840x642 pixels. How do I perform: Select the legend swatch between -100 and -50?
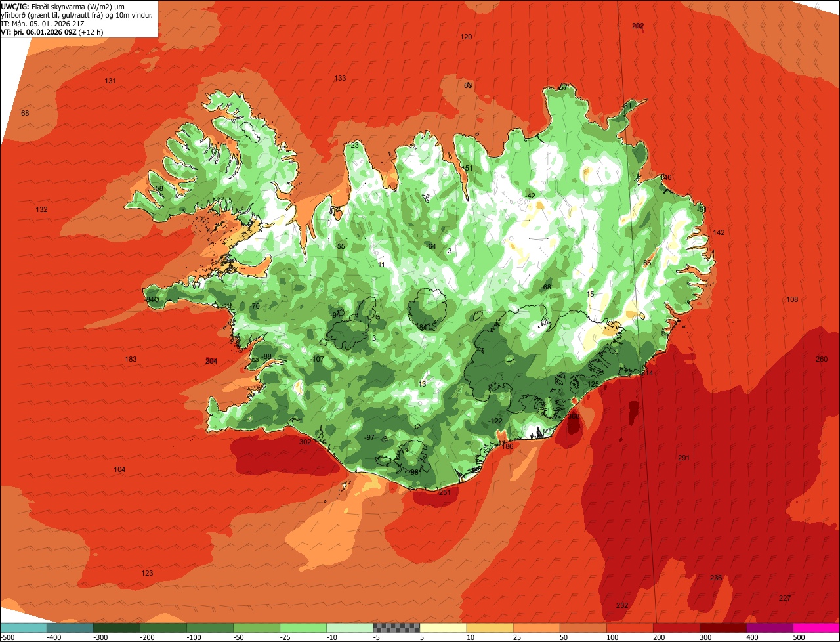pyautogui.click(x=210, y=628)
